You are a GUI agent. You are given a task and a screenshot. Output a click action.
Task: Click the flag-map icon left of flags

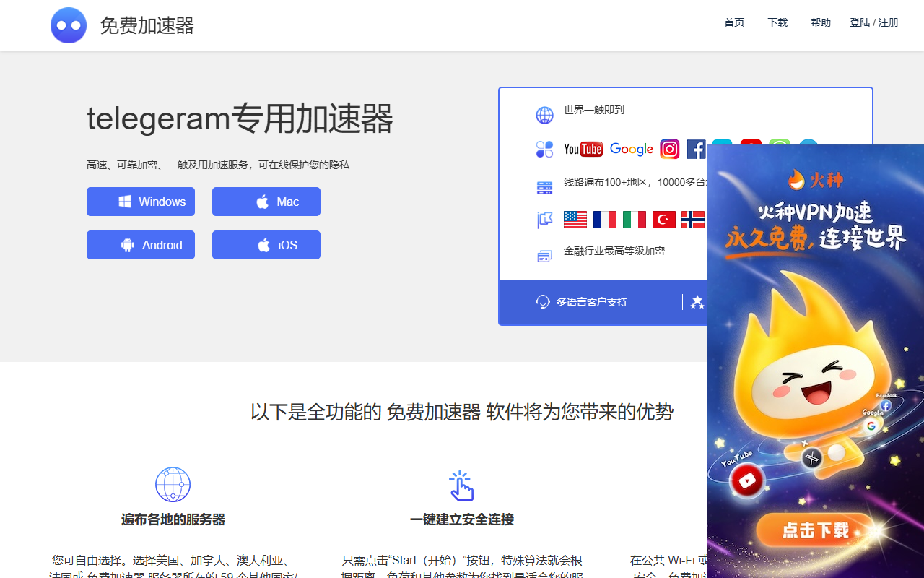(544, 220)
